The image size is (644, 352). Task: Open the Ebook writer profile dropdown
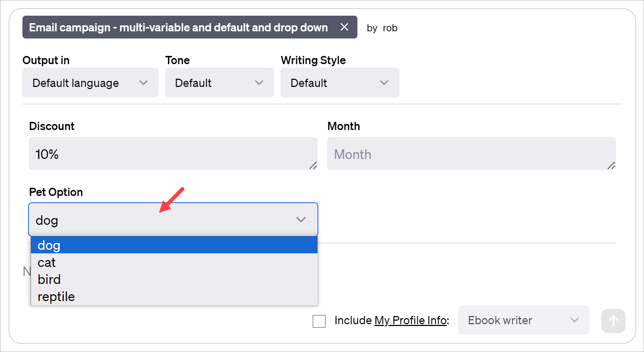point(523,320)
